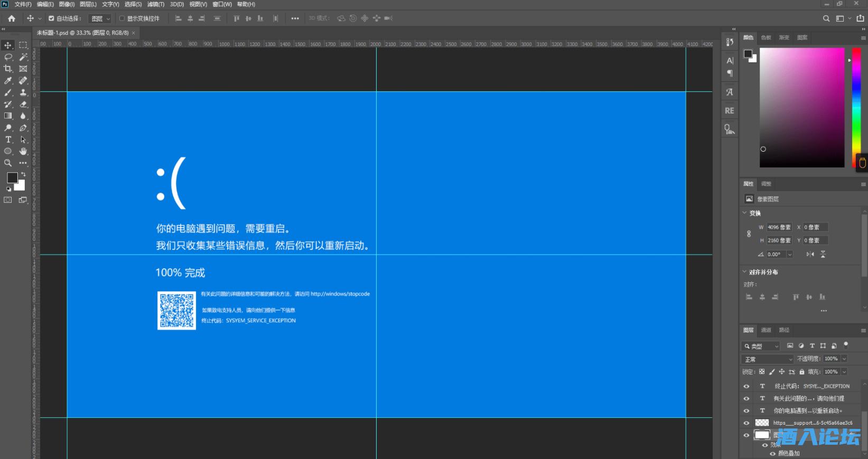Switch to the 通道 tab
868x459 pixels.
pos(766,330)
